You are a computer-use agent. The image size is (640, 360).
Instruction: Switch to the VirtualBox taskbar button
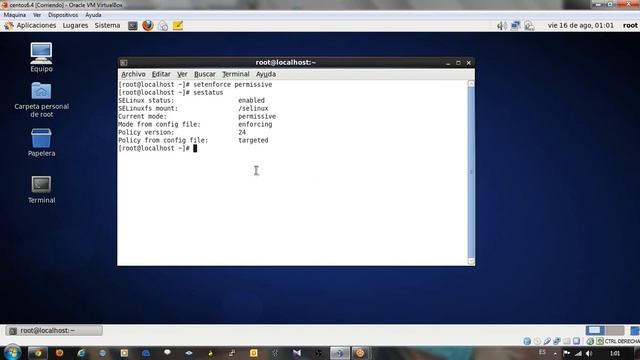click(x=340, y=353)
